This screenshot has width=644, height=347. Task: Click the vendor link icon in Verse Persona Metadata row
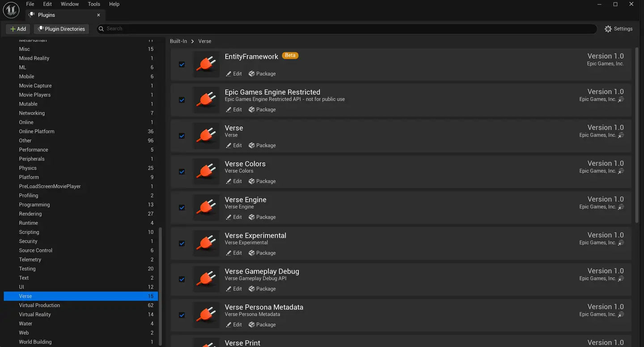621,314
